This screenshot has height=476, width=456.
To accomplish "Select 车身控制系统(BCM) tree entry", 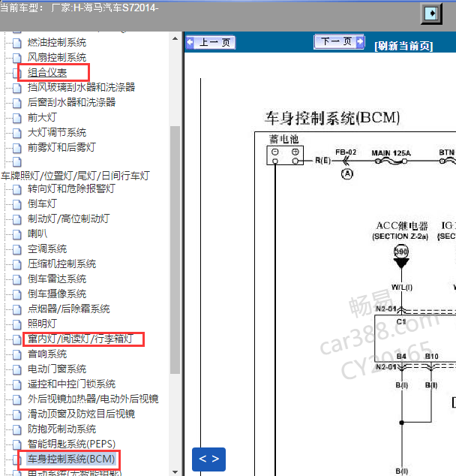I will (71, 459).
